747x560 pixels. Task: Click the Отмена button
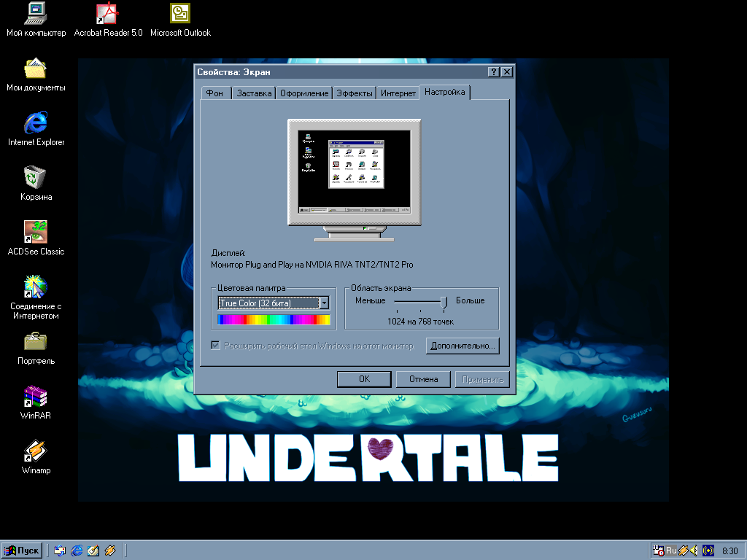point(423,379)
